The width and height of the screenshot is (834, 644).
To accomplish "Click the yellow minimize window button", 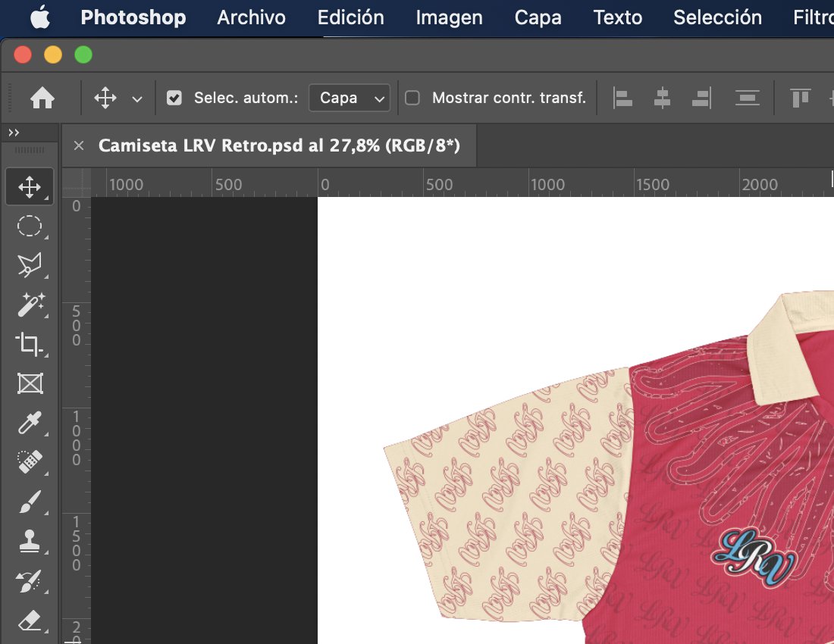I will click(53, 55).
